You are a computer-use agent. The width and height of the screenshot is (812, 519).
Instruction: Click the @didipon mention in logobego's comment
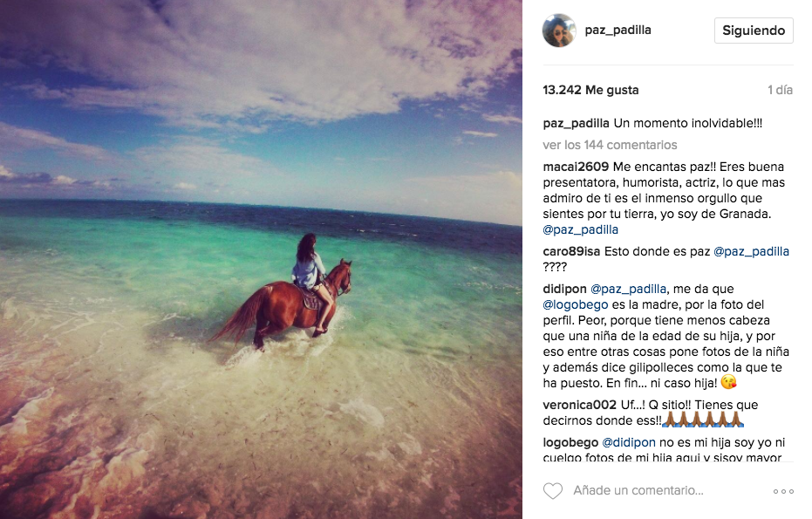pos(628,442)
